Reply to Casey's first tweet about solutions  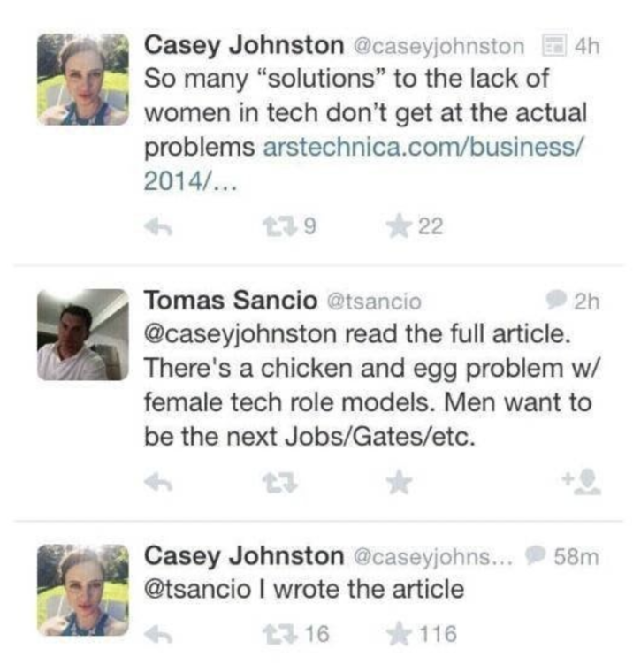coord(156,226)
